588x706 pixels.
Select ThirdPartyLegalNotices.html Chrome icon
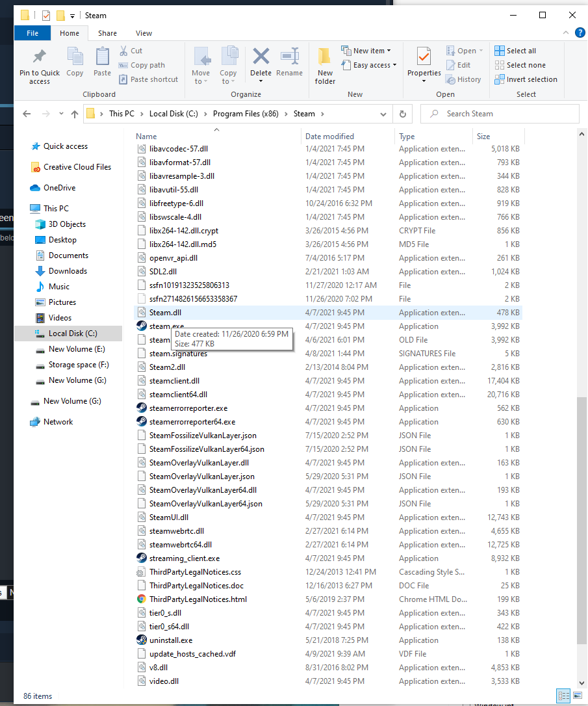[141, 599]
